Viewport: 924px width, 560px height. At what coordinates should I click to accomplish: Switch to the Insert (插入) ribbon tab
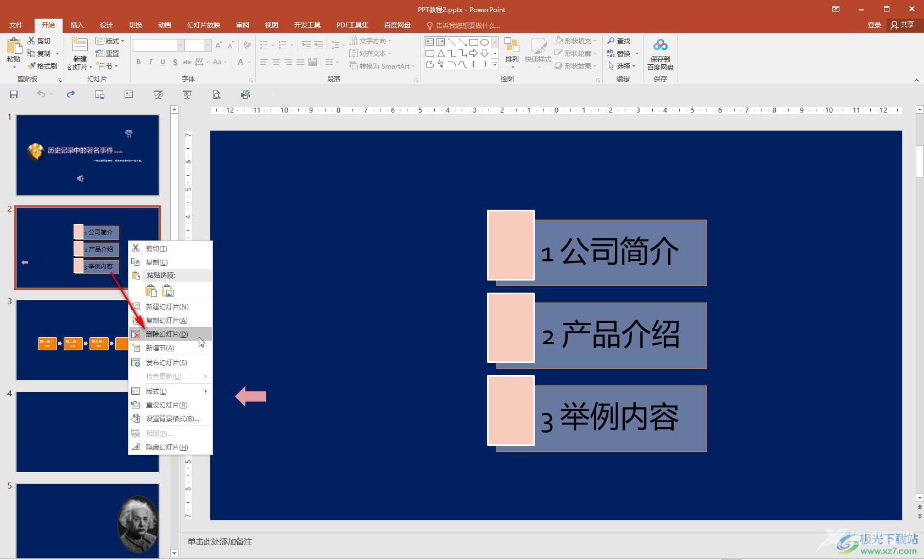click(77, 25)
